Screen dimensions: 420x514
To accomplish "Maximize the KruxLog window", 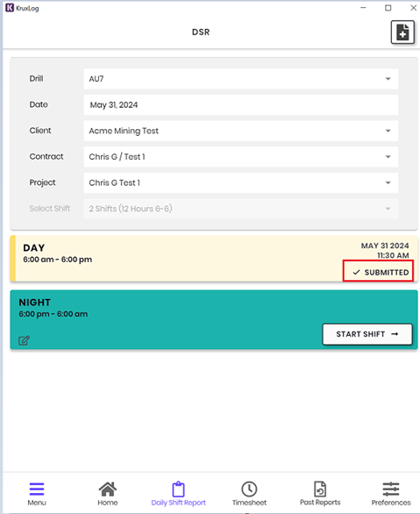I will pyautogui.click(x=388, y=8).
